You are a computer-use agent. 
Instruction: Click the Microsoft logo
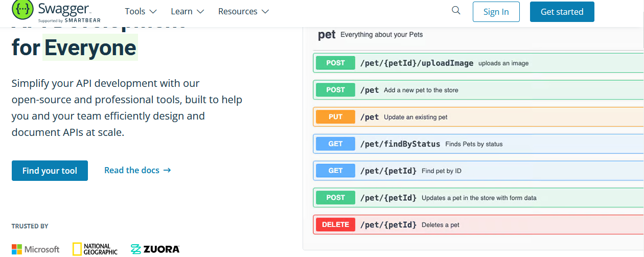pos(36,249)
